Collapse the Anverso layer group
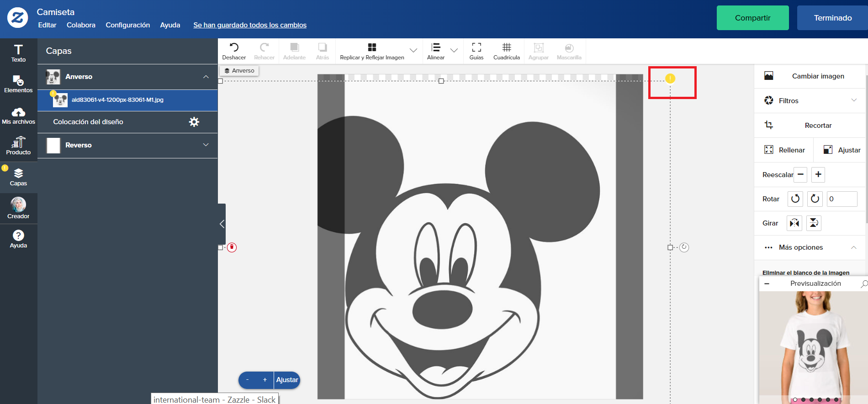This screenshot has height=404, width=868. pos(206,77)
